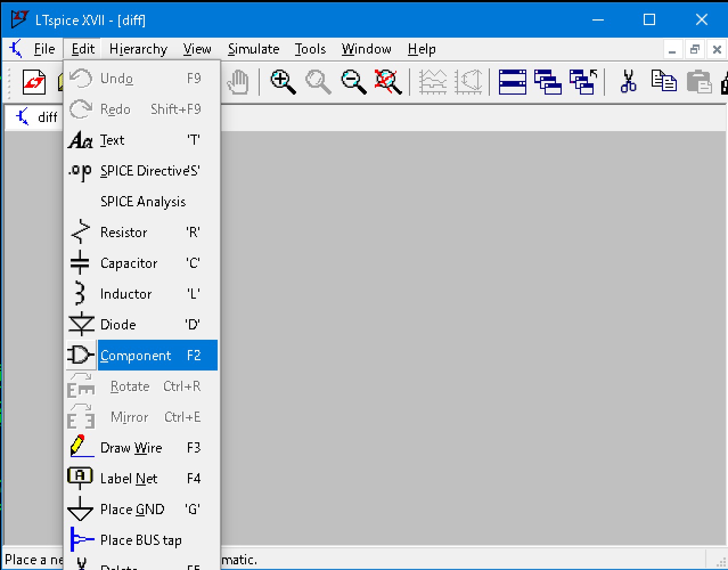
Task: Pick Resistor from the Edit menu
Action: pyautogui.click(x=142, y=232)
